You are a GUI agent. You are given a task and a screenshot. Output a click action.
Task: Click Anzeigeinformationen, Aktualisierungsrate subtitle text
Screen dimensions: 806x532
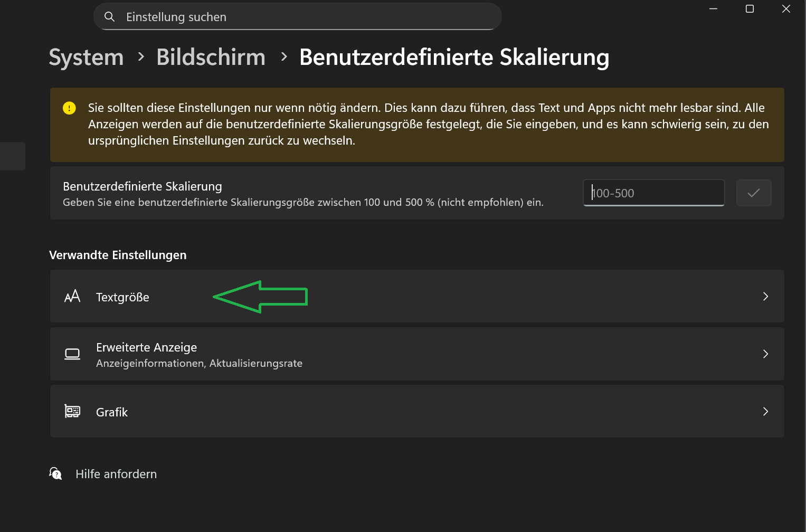(199, 363)
